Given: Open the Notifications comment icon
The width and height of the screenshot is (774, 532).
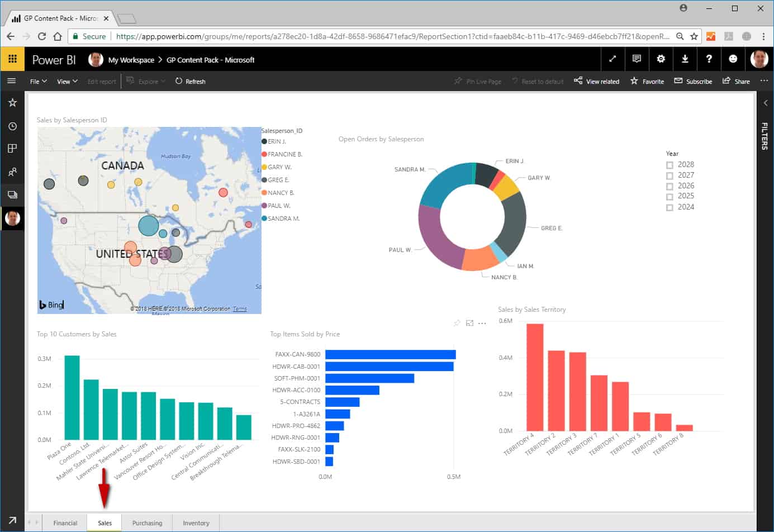Looking at the screenshot, I should (x=637, y=59).
